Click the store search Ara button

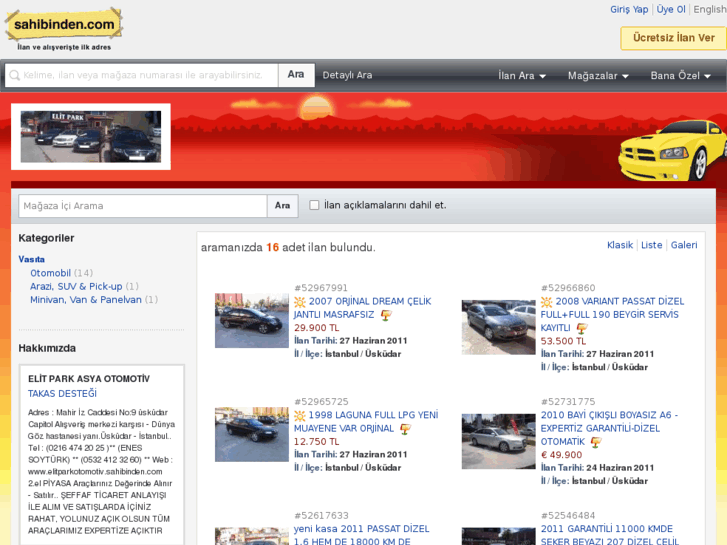(282, 205)
